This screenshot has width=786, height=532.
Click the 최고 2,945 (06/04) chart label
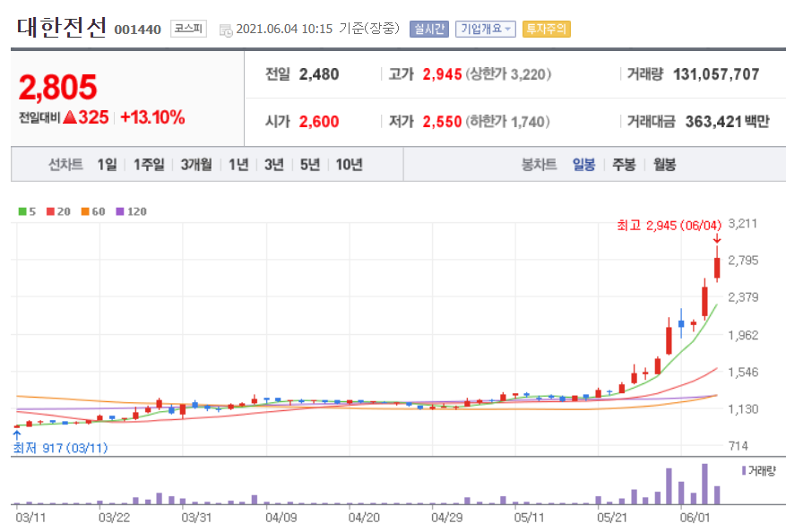(669, 226)
